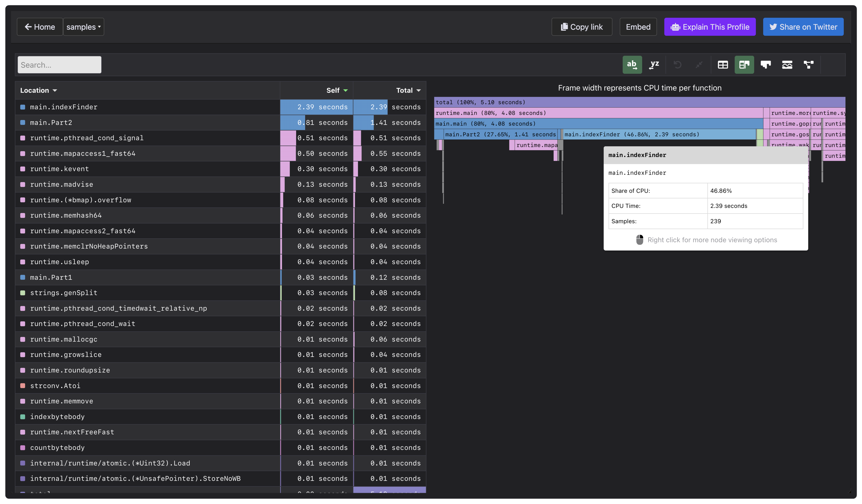Select runtime.pthread_cond_wait row
862x504 pixels.
(221, 324)
